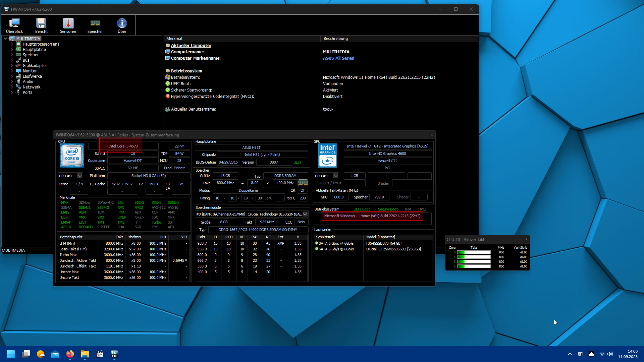644x362 pixels.
Task: Open the CPU #0 selector dropdown
Action: click(79, 176)
